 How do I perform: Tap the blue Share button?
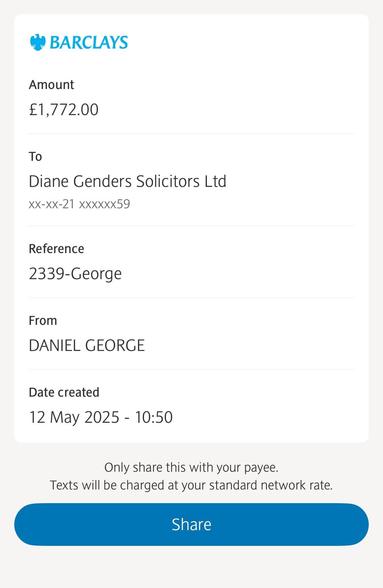click(x=191, y=524)
